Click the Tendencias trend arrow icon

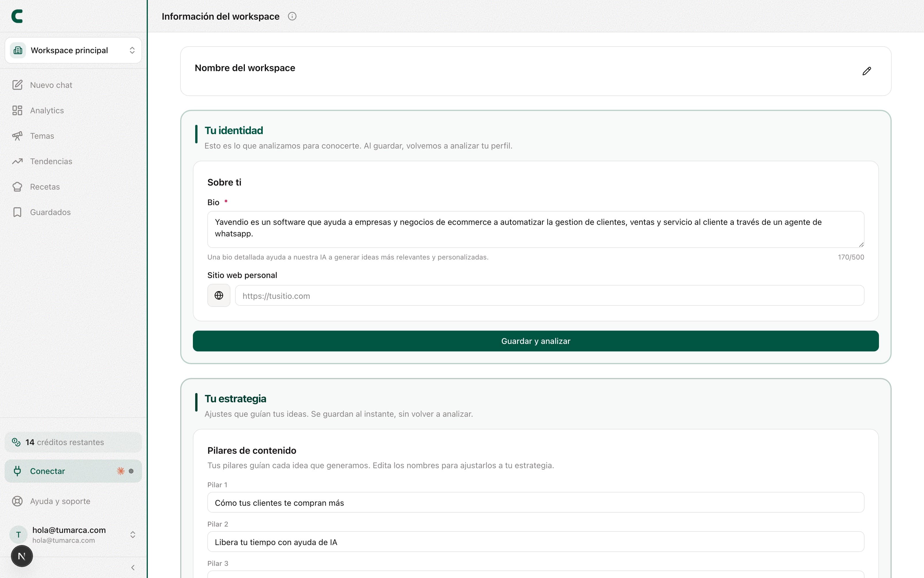pos(17,161)
